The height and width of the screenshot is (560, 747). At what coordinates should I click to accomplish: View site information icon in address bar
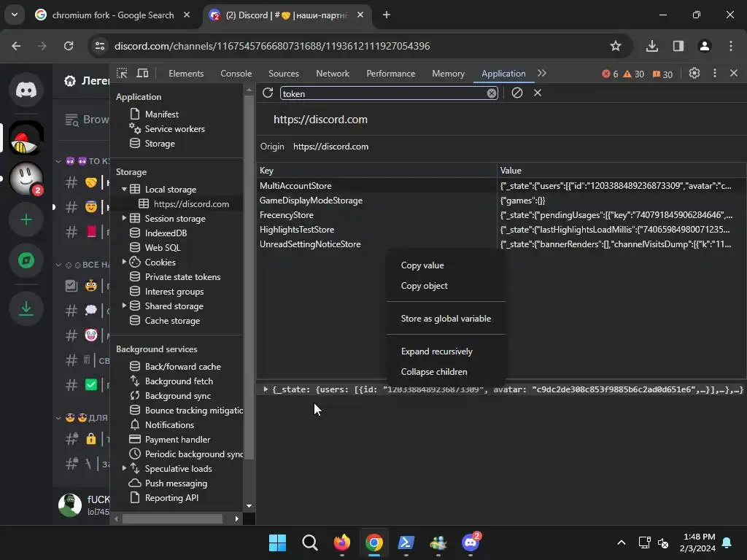click(x=100, y=46)
